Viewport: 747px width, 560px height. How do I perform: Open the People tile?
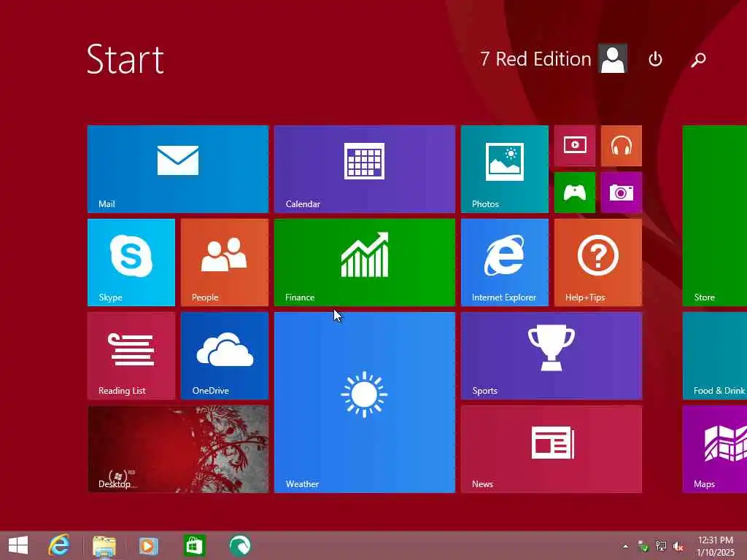click(x=225, y=262)
